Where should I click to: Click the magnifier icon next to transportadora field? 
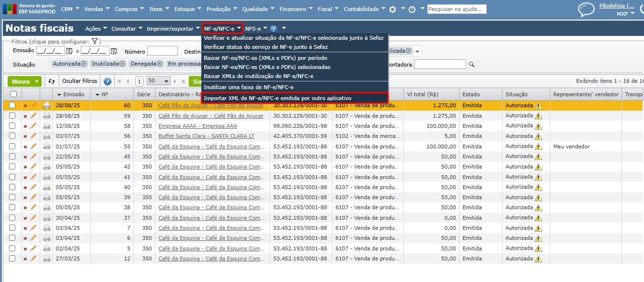pyautogui.click(x=471, y=64)
